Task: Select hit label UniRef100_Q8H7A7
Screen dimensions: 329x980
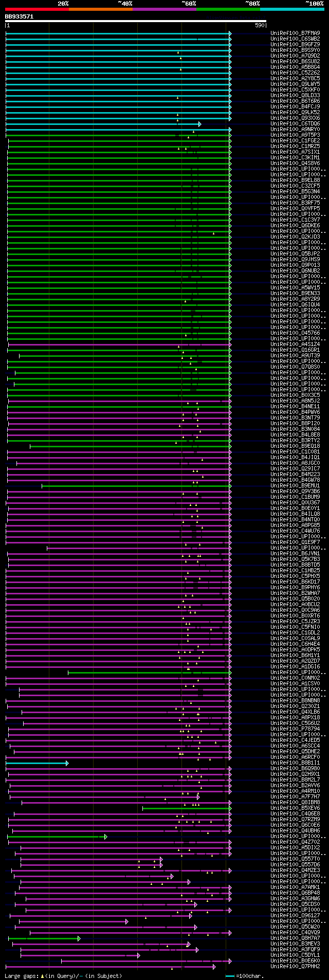Action: tap(295, 938)
